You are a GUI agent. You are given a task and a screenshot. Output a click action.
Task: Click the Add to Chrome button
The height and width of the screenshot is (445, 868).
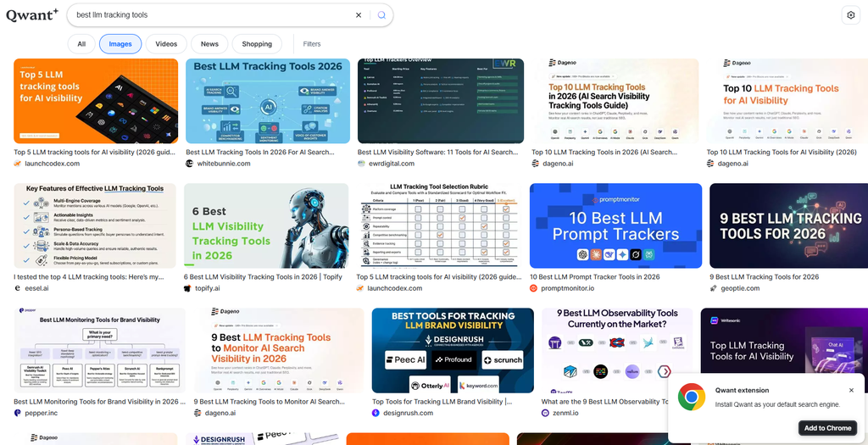point(827,428)
